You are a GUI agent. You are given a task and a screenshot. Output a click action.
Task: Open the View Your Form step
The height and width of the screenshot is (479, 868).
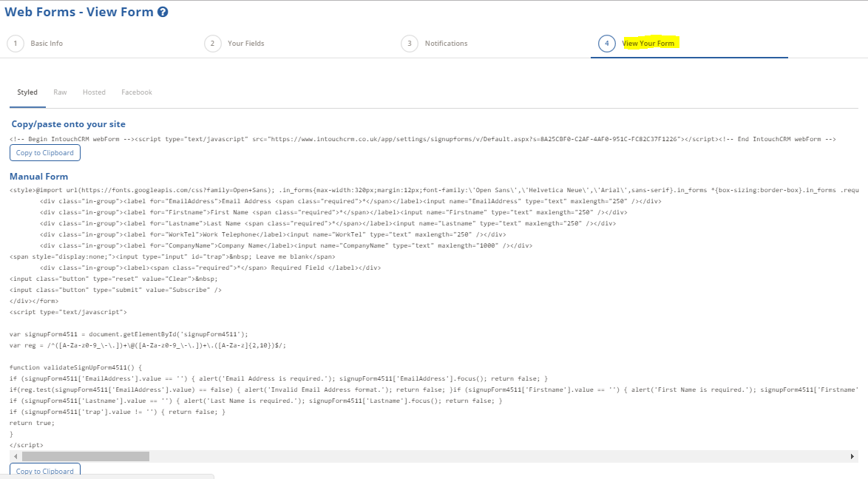(648, 43)
